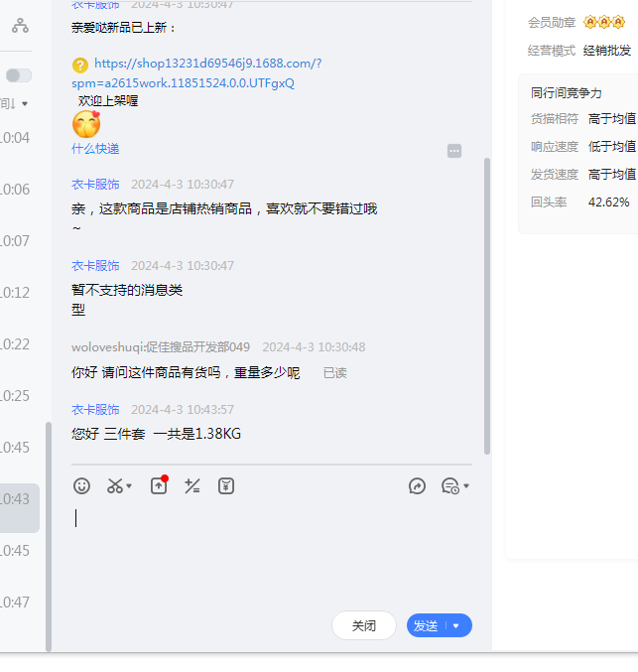Click the scissors screenshot tool icon
638x672 pixels.
[115, 485]
